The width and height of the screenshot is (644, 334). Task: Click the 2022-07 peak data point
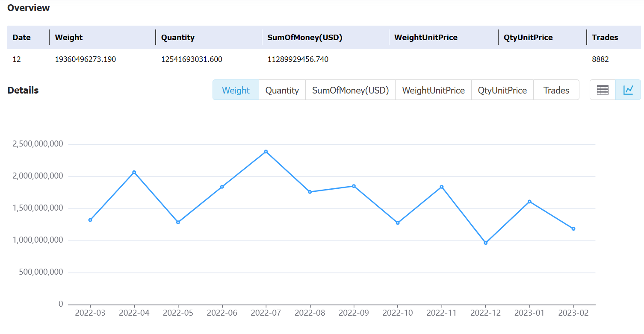click(x=266, y=152)
